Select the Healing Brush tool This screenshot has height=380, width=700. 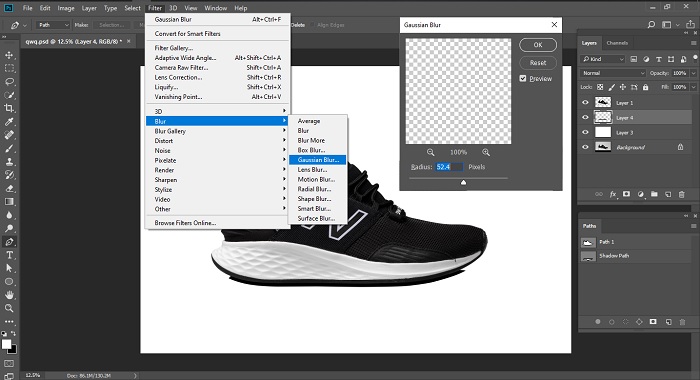(9, 135)
